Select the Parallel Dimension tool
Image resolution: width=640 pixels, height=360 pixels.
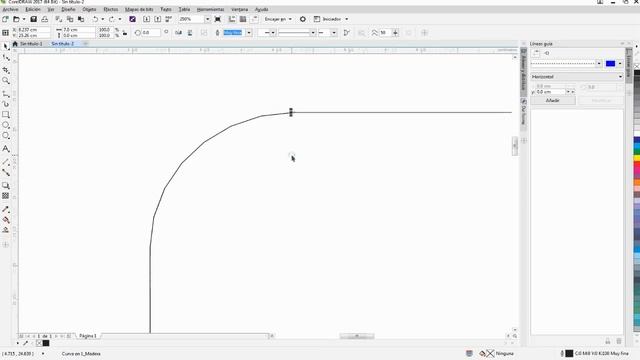[x=6, y=162]
